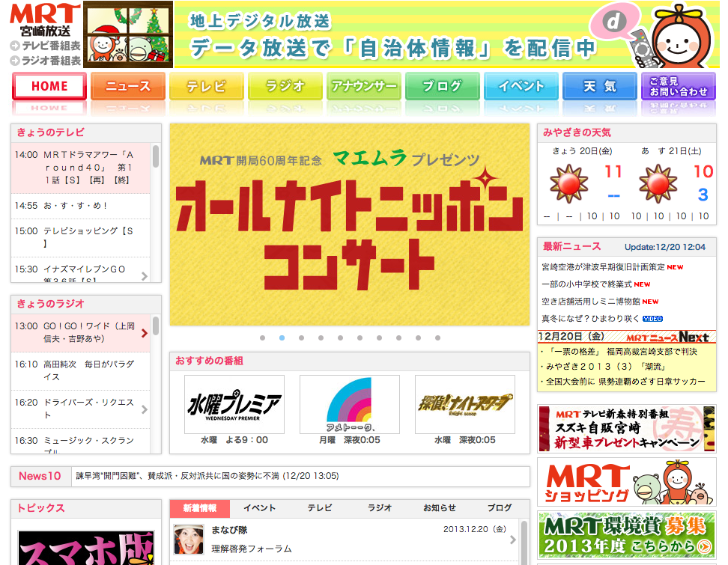
Task: Open the テレビ番組表 arrow link
Action: tap(45, 46)
